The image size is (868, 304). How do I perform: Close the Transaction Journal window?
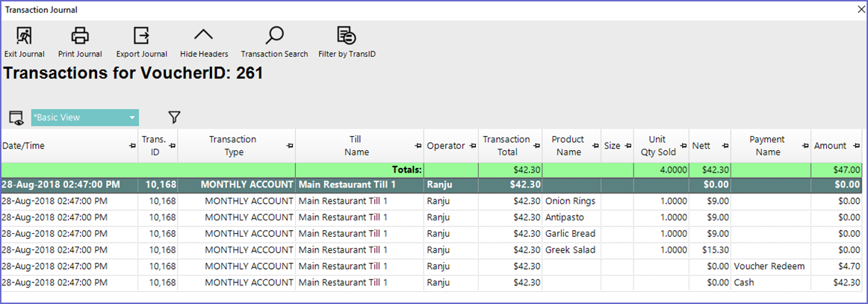(859, 10)
